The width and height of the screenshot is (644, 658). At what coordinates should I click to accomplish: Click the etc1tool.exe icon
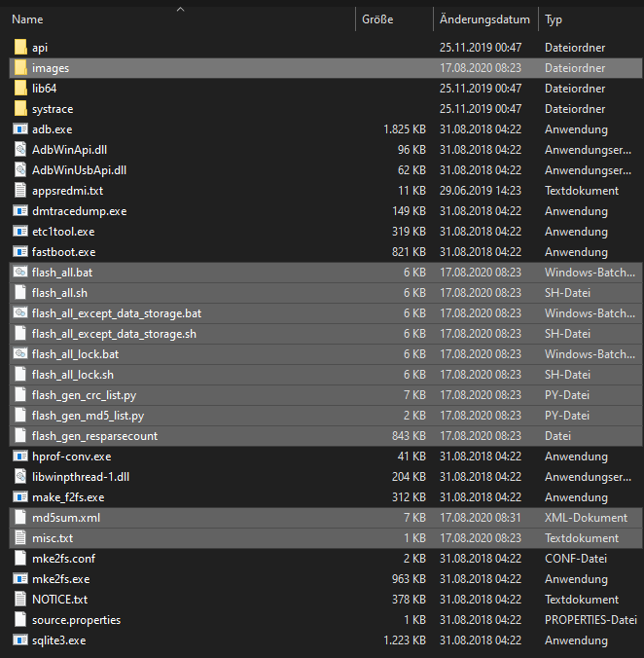coord(20,232)
